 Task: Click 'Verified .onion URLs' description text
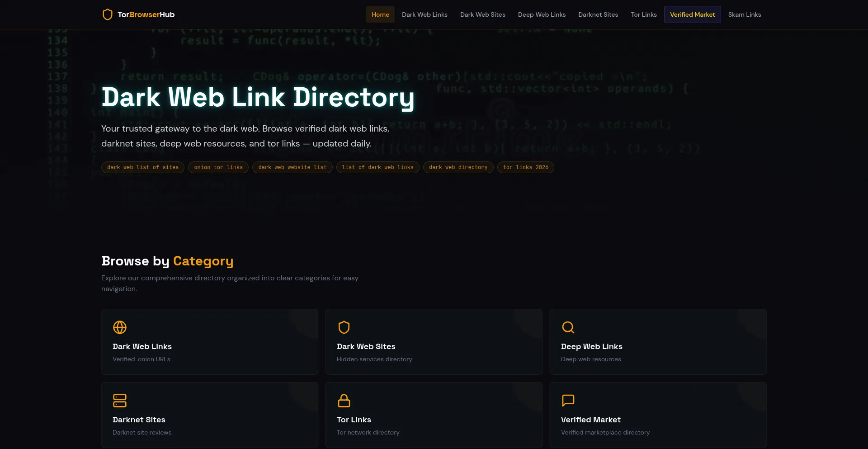pos(142,359)
